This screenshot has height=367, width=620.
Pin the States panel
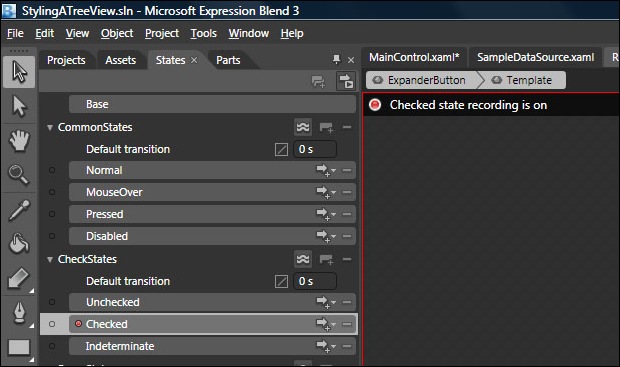pos(336,60)
